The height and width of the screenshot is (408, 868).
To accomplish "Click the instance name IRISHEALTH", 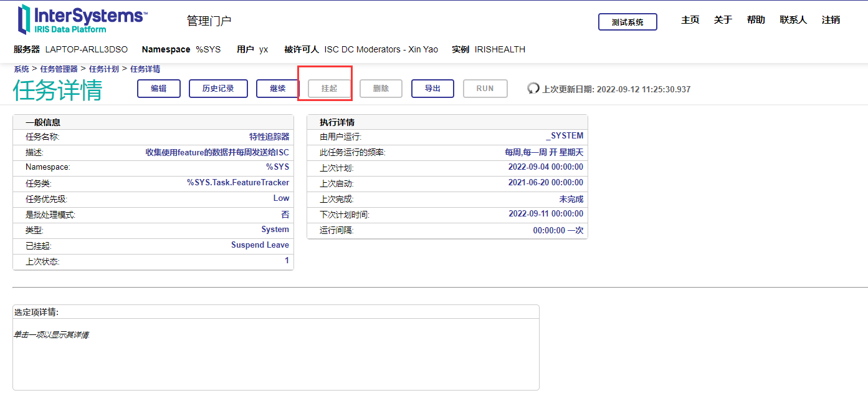I will tap(500, 49).
